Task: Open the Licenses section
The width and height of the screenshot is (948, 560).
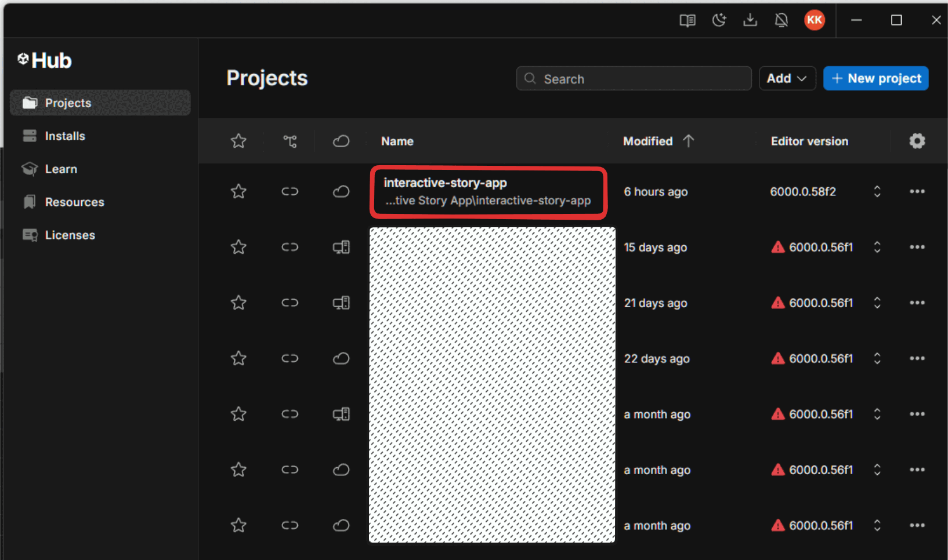Action: point(70,235)
